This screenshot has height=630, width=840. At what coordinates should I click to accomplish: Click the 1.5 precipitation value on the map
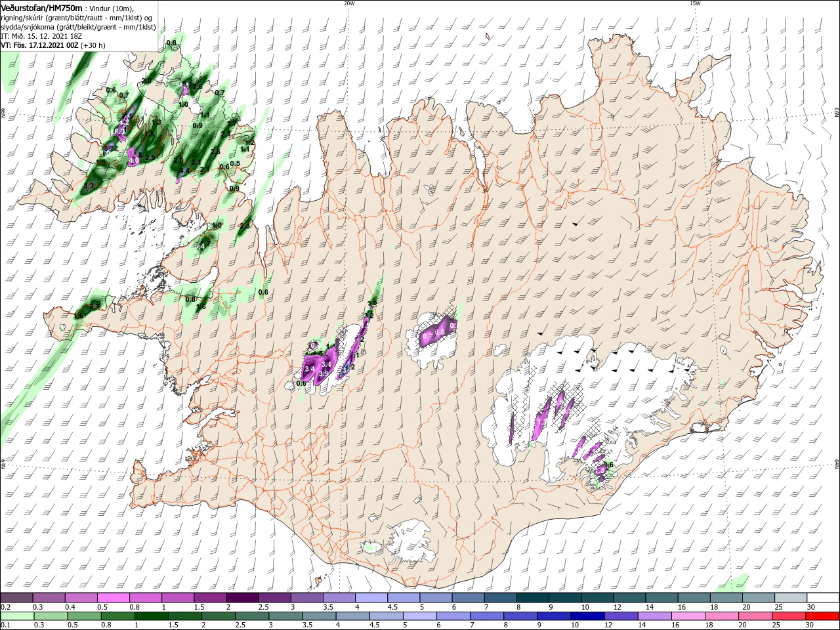pos(101,161)
